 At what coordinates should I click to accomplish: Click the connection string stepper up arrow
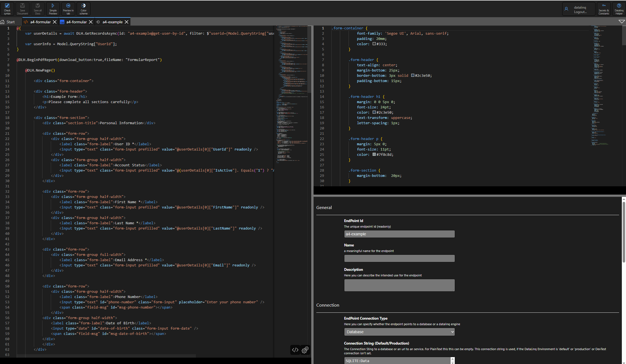click(x=453, y=359)
